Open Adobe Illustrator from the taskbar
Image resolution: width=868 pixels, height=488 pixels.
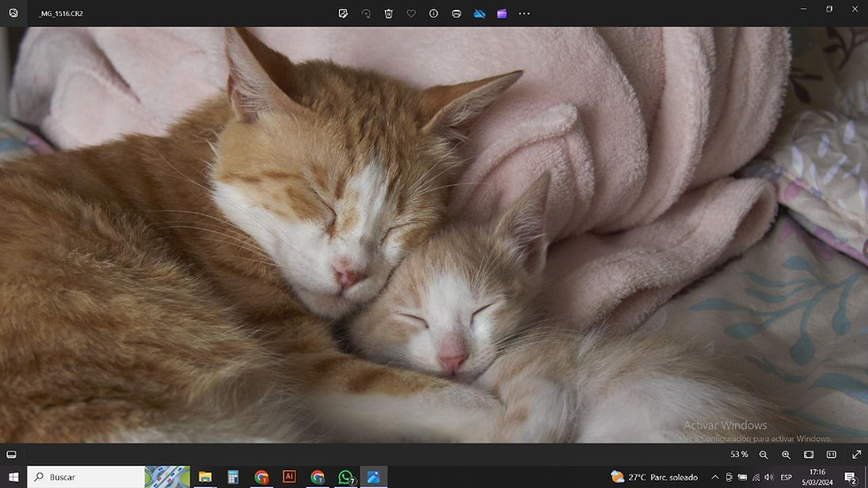pyautogui.click(x=289, y=477)
